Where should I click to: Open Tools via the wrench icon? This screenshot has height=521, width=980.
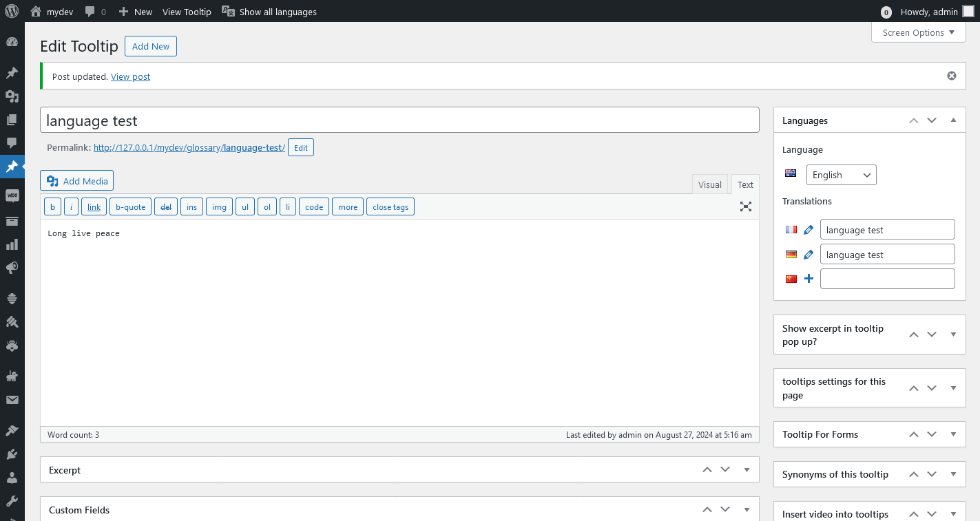[12, 502]
